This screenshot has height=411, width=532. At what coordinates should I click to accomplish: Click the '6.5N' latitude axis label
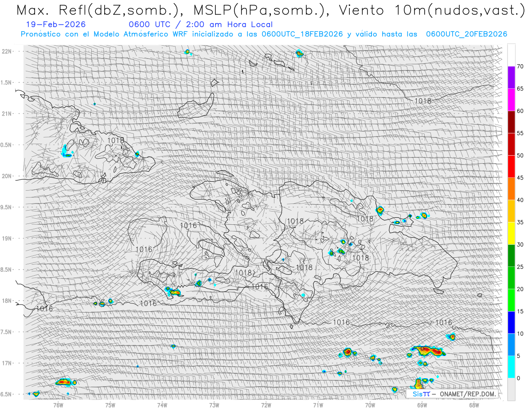coord(6,394)
